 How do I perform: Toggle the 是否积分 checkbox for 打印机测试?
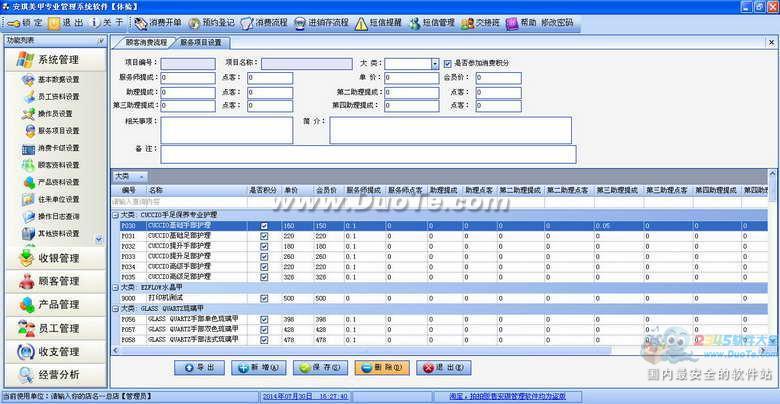[264, 298]
